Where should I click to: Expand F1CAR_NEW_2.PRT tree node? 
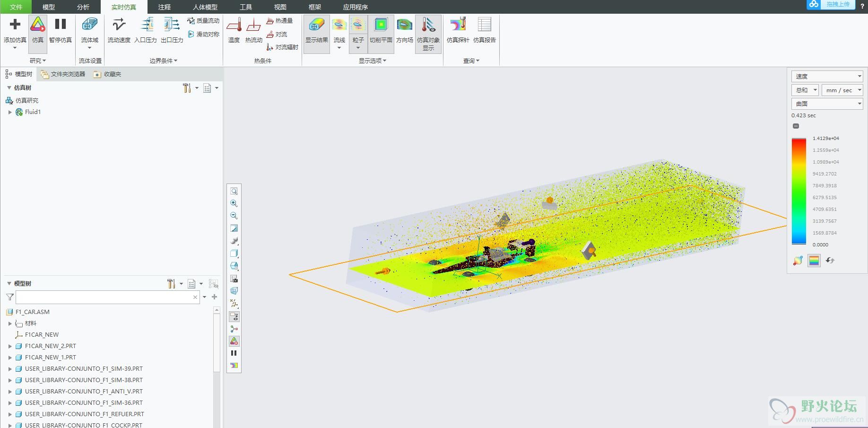click(10, 346)
